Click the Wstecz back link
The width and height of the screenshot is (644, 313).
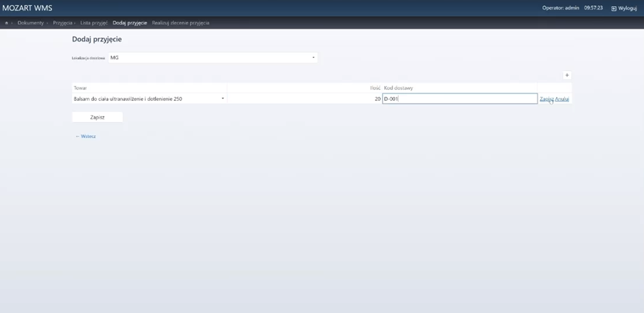pyautogui.click(x=86, y=136)
